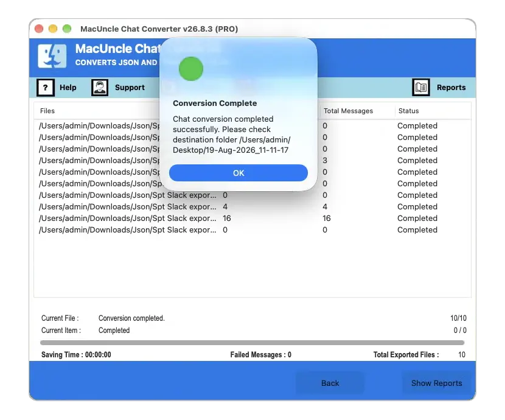Click the MacUncle Chat Converter title text
The image size is (505, 420).
(159, 29)
